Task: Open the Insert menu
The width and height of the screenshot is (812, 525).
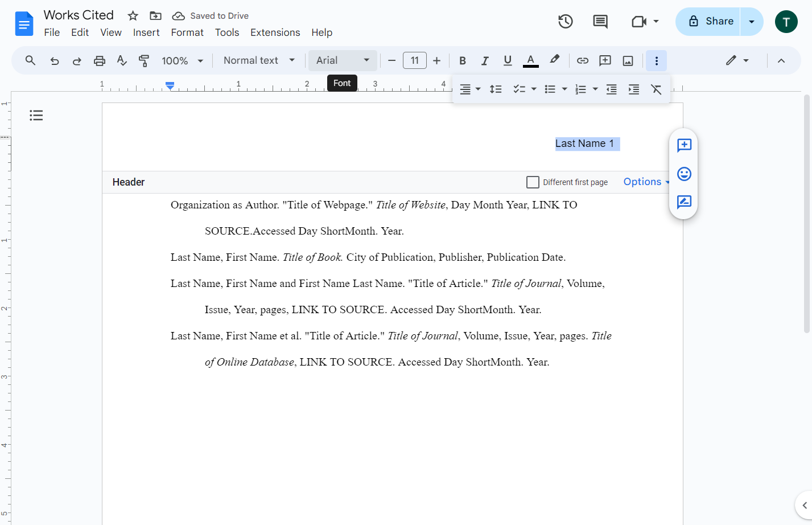Action: 146,32
